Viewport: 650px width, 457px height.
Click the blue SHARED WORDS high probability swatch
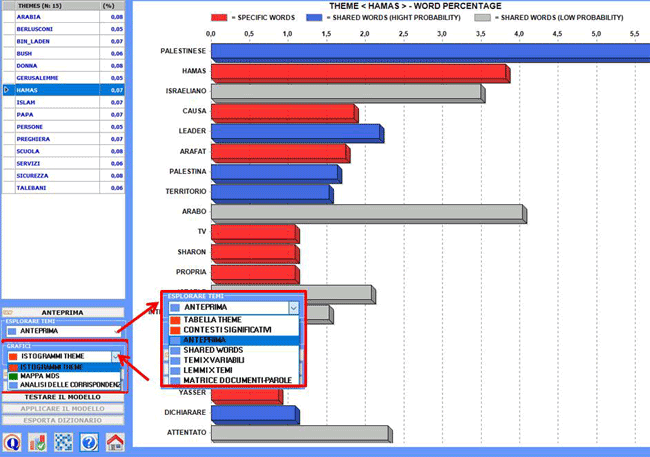(314, 17)
